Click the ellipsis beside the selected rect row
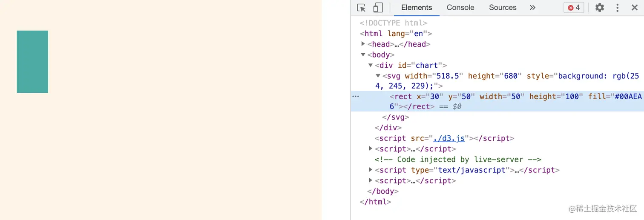 click(x=356, y=97)
